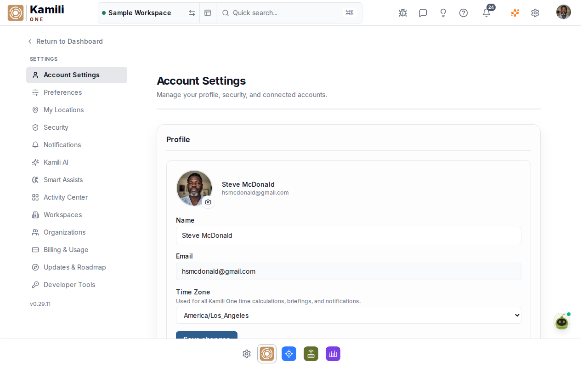588x368 pixels.
Task: Go to Account Settings in sidebar
Action: click(77, 75)
